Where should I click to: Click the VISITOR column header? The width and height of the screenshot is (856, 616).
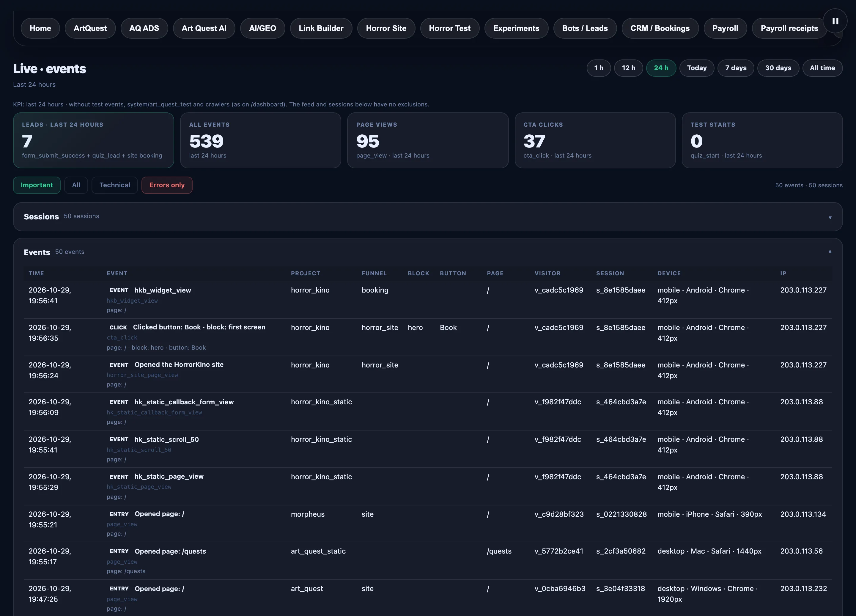548,273
